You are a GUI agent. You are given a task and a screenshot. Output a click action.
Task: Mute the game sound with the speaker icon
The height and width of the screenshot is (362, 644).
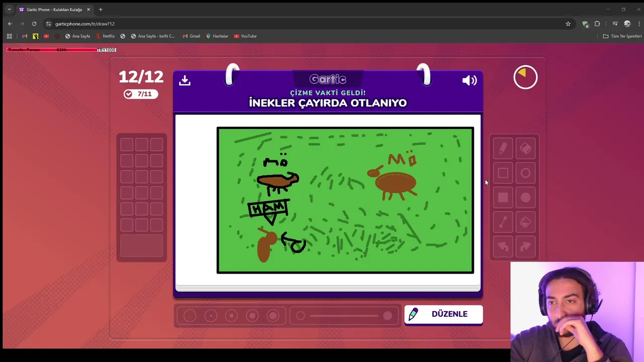(469, 80)
